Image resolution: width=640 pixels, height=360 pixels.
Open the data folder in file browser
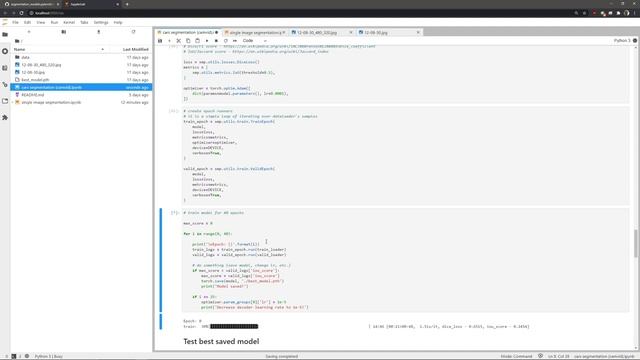click(x=81, y=58)
